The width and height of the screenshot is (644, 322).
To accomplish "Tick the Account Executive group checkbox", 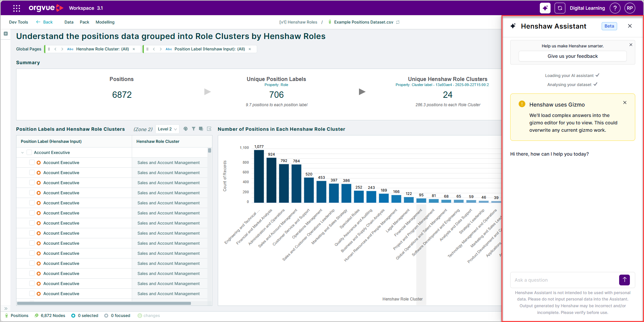I will (x=29, y=152).
